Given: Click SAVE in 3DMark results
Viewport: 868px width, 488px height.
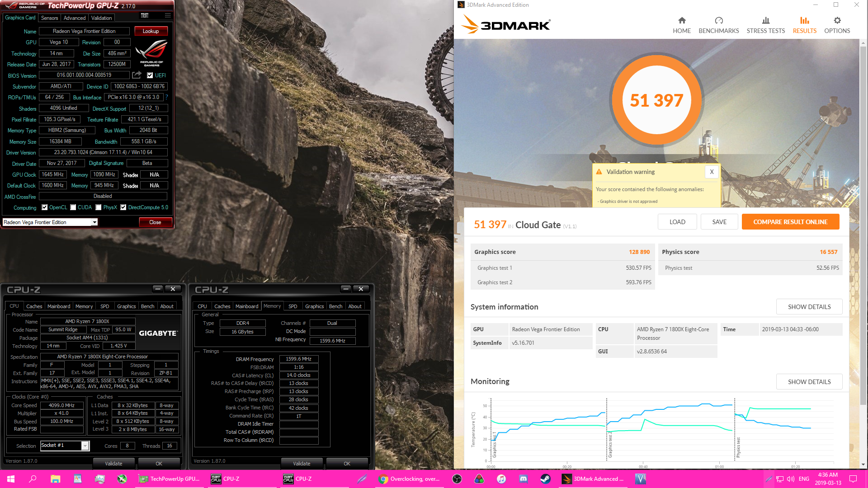Looking at the screenshot, I should point(719,222).
